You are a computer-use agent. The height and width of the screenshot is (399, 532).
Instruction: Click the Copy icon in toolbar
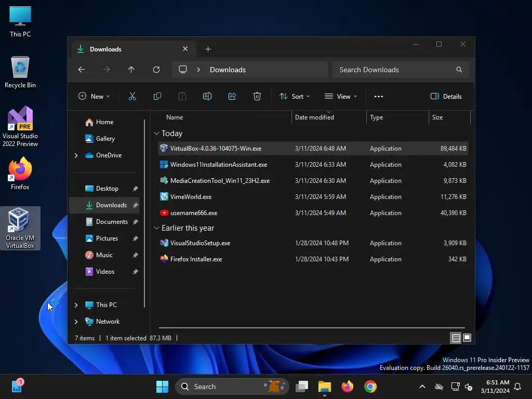157,96
